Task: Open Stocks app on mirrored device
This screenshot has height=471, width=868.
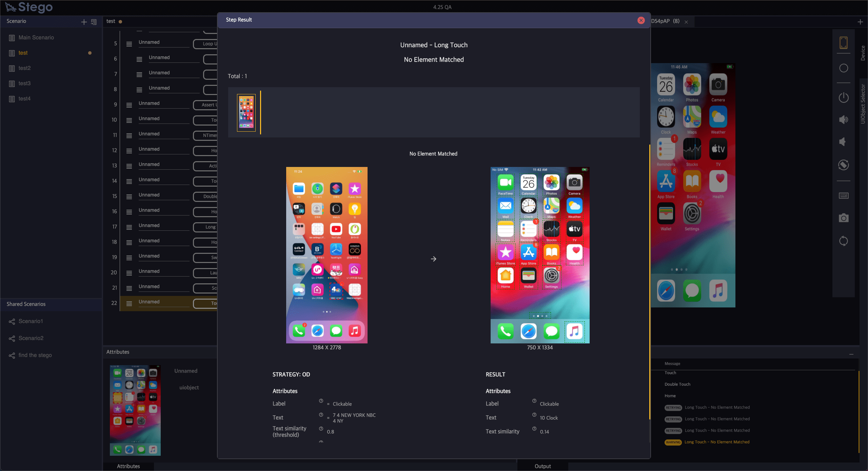Action: tap(692, 149)
